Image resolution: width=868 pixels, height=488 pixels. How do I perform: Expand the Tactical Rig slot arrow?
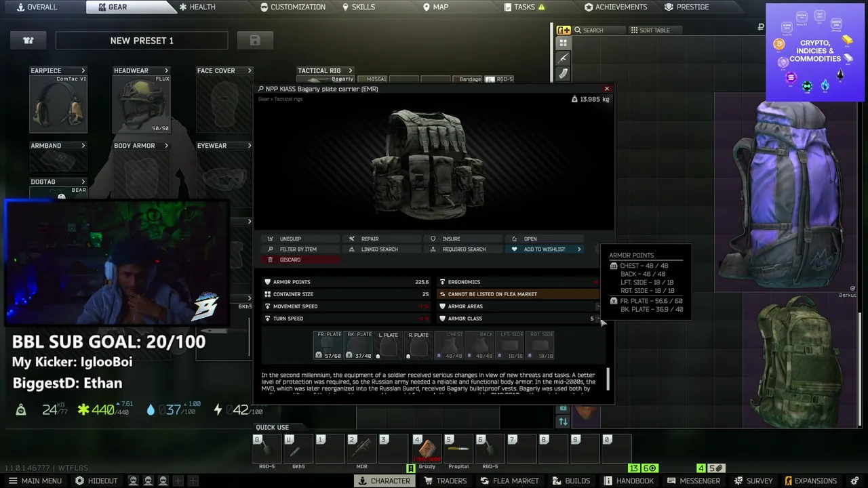click(x=351, y=70)
